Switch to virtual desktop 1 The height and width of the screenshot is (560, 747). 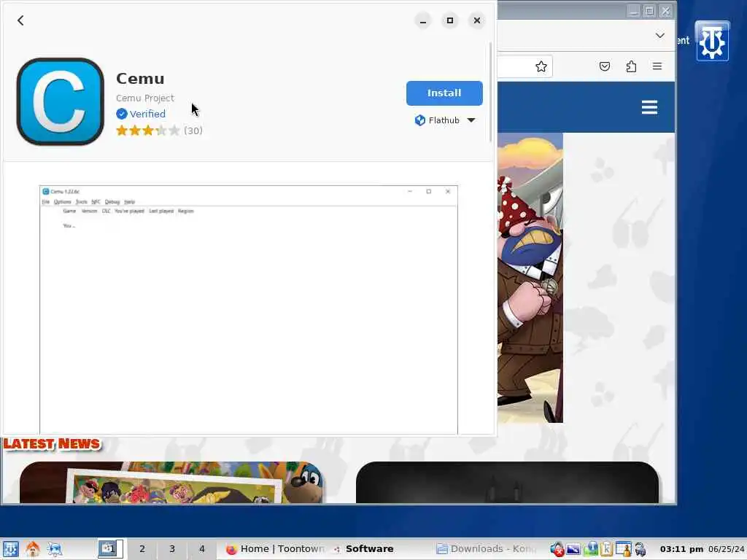pyautogui.click(x=111, y=548)
